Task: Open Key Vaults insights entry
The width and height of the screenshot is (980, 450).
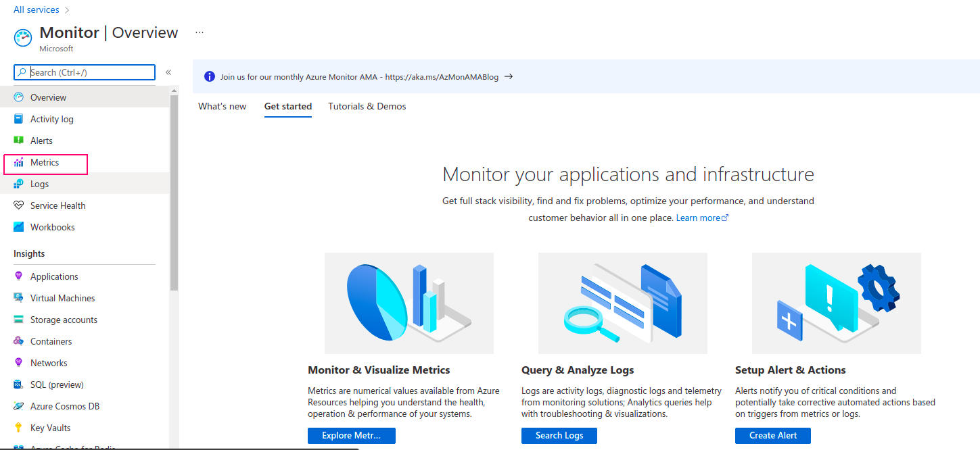Action: 85,428
